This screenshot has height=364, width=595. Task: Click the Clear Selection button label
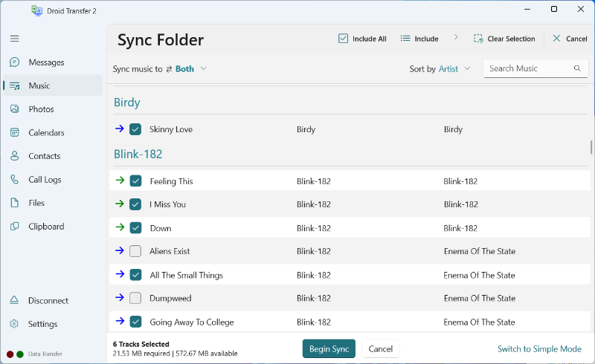[x=511, y=39]
